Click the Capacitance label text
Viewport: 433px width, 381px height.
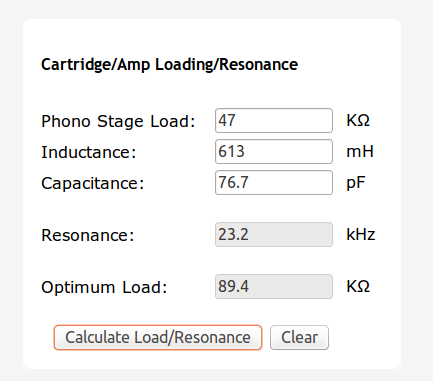click(93, 184)
